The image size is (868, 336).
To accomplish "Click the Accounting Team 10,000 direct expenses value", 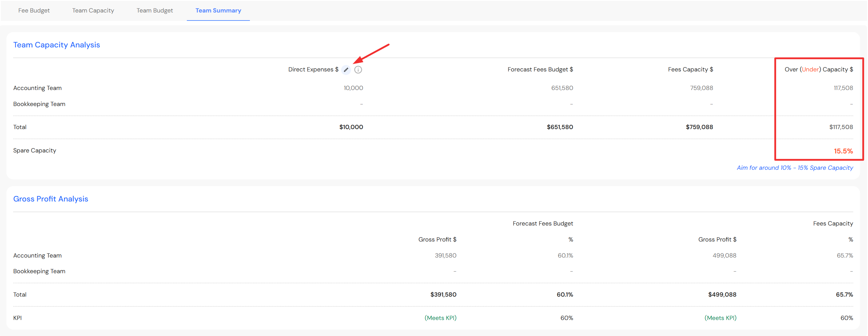I will coord(353,88).
